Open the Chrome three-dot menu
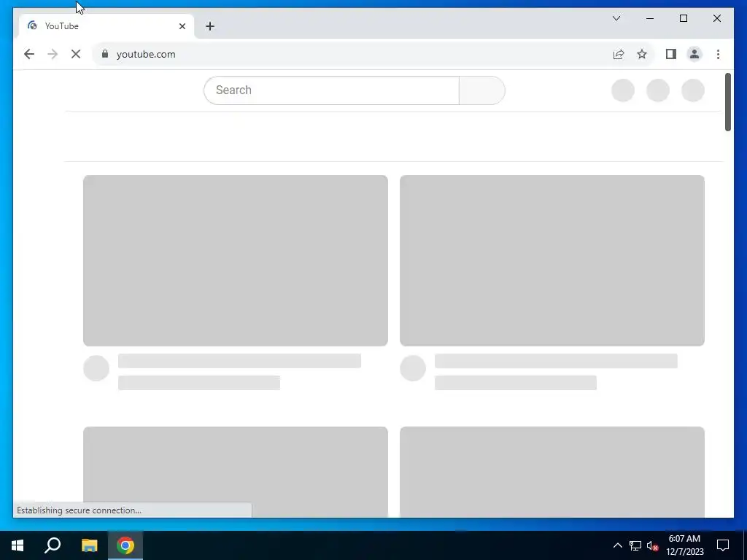Viewport: 747px width, 560px height. tap(718, 54)
